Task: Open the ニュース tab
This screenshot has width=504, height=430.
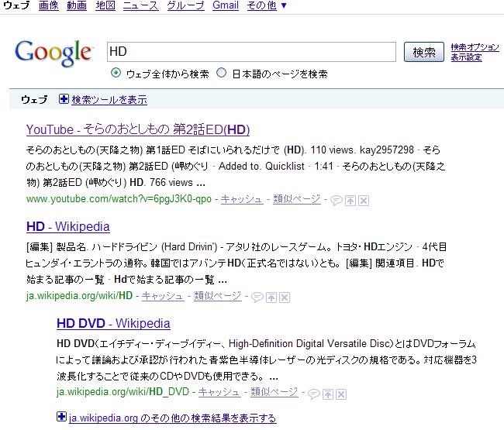Action: click(141, 5)
